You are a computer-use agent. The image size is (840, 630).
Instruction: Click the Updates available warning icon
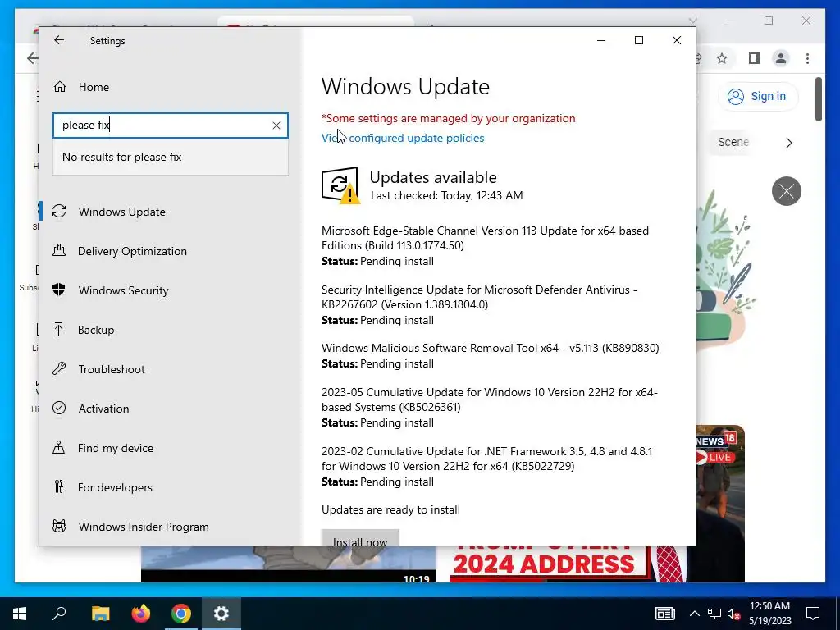pos(340,185)
